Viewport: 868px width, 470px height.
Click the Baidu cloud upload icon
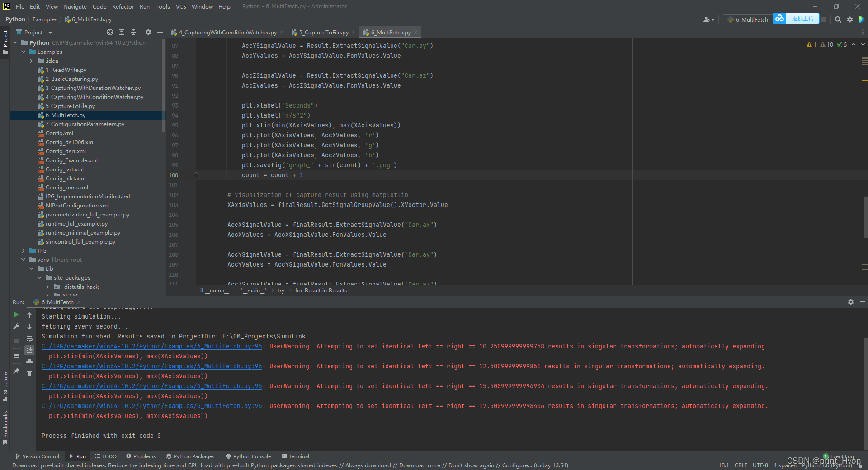point(779,19)
